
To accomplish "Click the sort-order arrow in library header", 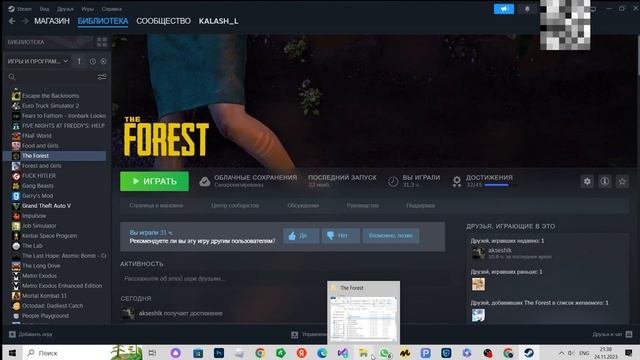I will click(x=79, y=61).
